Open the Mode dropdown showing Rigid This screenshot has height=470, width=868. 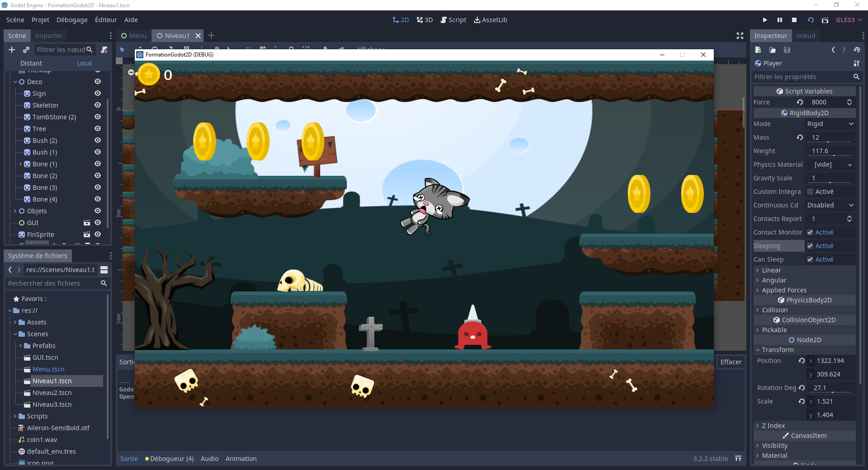point(830,124)
